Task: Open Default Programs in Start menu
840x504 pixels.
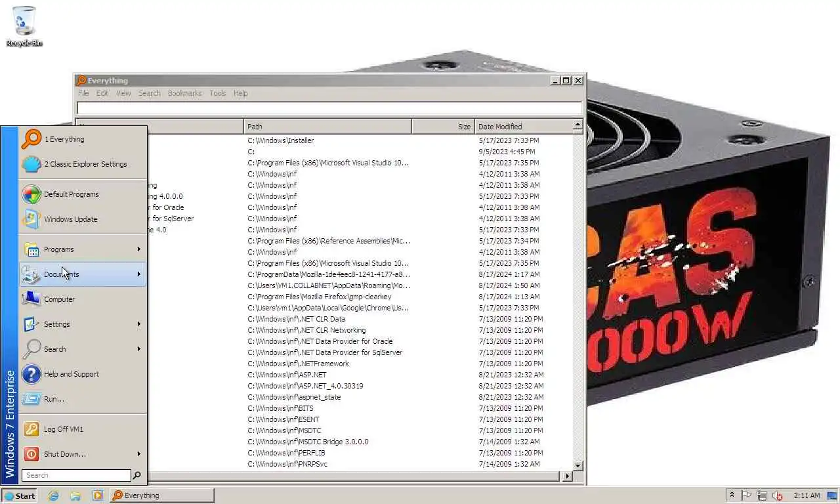Action: (x=82, y=194)
